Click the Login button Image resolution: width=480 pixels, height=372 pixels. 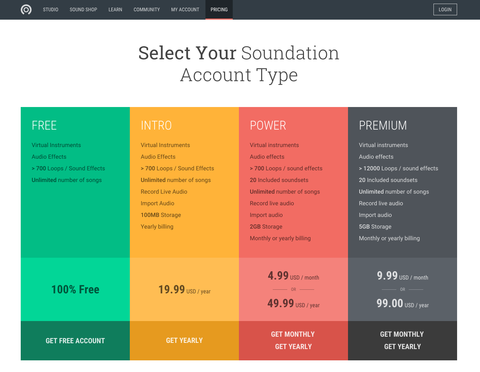click(445, 9)
